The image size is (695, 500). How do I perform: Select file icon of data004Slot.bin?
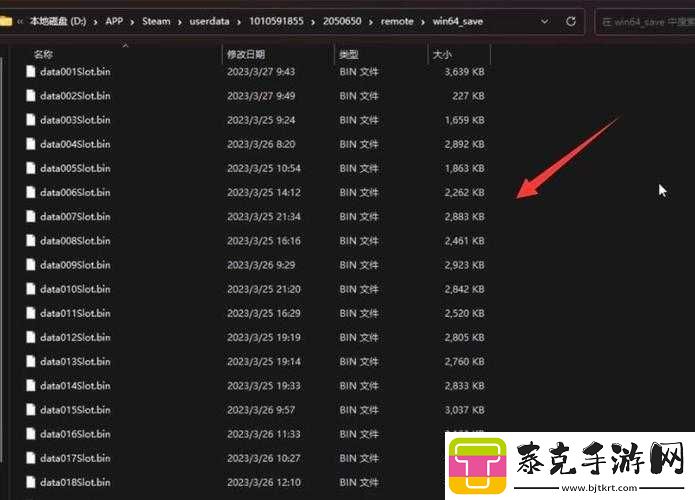(31, 144)
